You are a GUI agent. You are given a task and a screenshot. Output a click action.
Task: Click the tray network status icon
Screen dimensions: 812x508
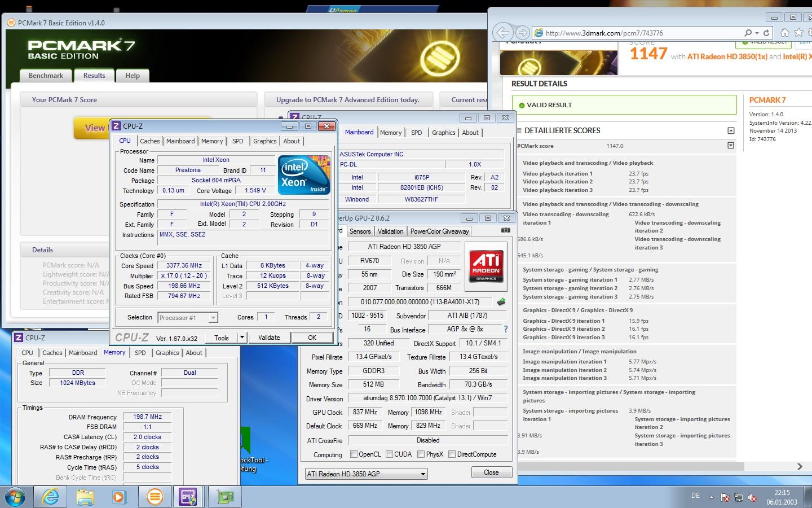click(x=738, y=497)
